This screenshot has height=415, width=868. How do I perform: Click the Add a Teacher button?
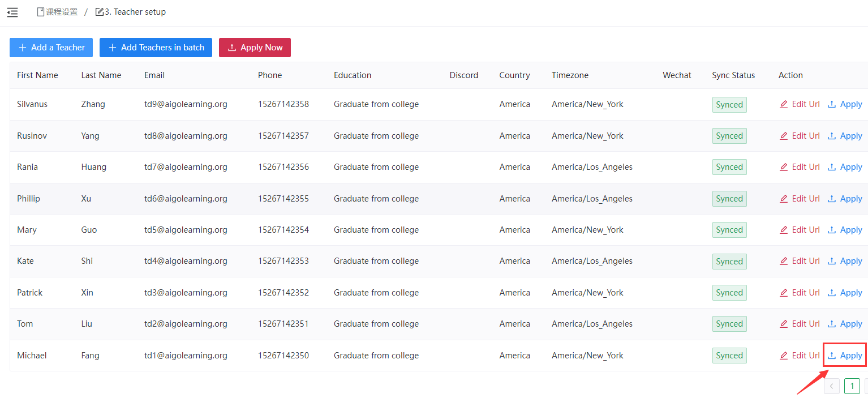click(x=51, y=48)
